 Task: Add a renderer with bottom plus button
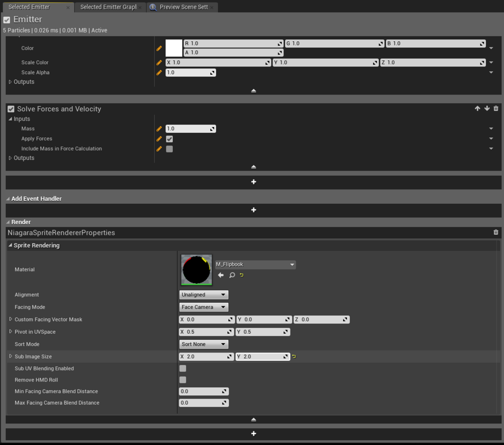253,434
